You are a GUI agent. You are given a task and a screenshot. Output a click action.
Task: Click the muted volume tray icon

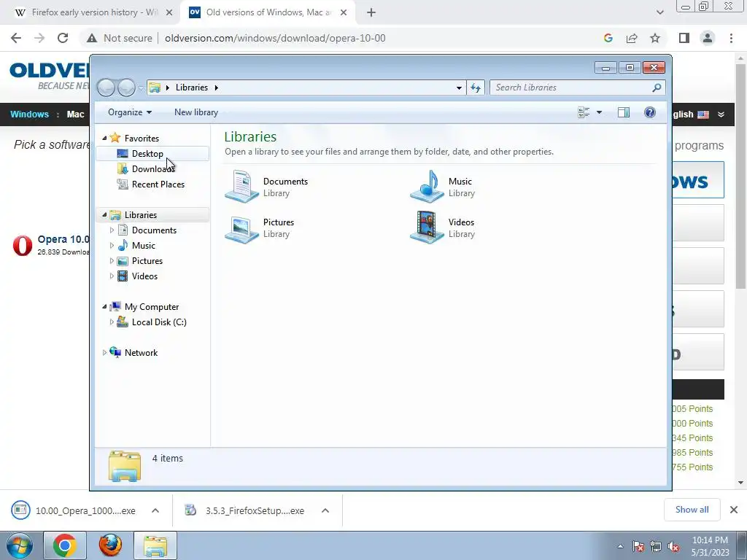pos(673,546)
